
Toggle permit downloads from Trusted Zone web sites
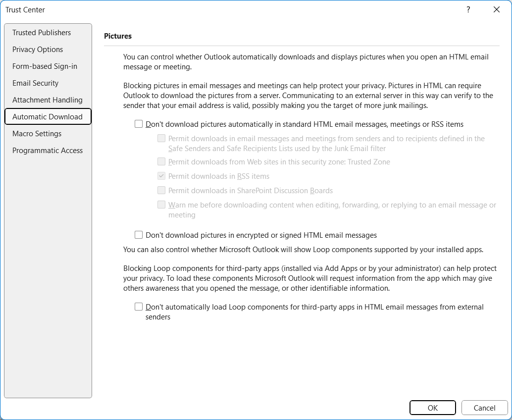[161, 161]
